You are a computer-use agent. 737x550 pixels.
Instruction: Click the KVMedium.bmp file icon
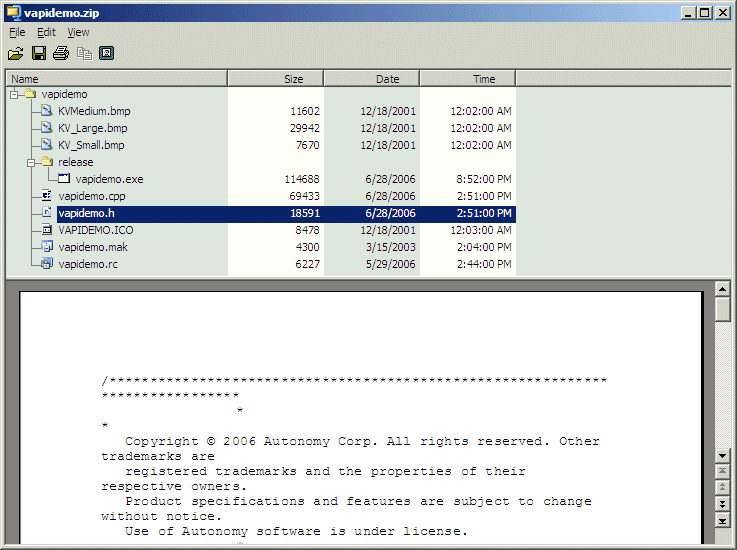coord(47,111)
